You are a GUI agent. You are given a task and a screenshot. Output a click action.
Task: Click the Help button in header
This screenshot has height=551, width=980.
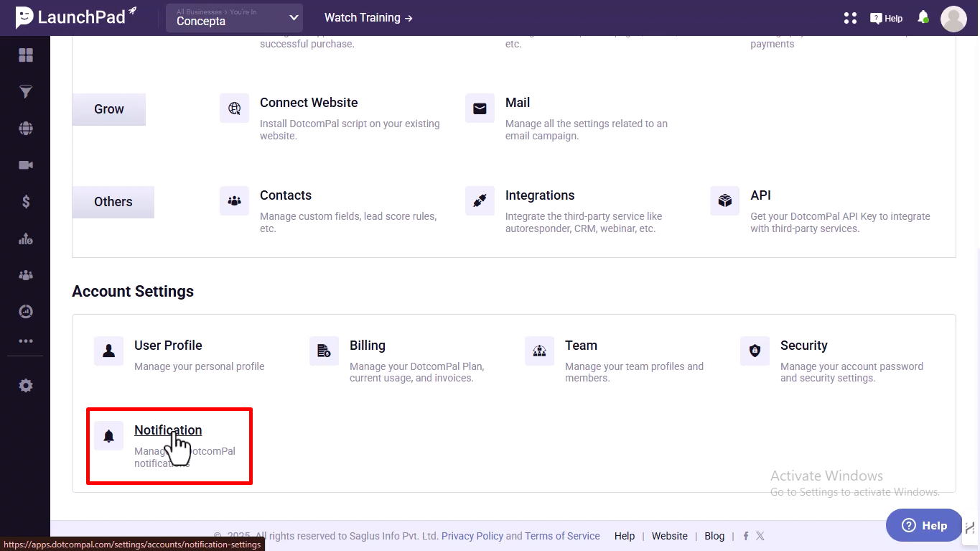tap(886, 18)
